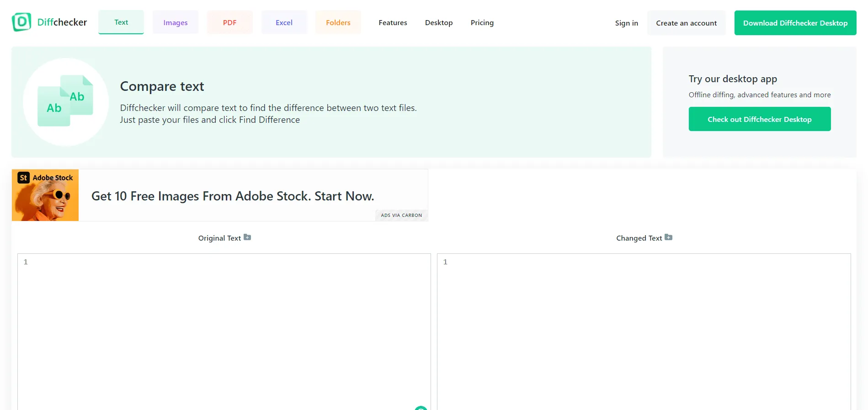Switch to the Images tab
The width and height of the screenshot is (868, 410).
point(176,22)
